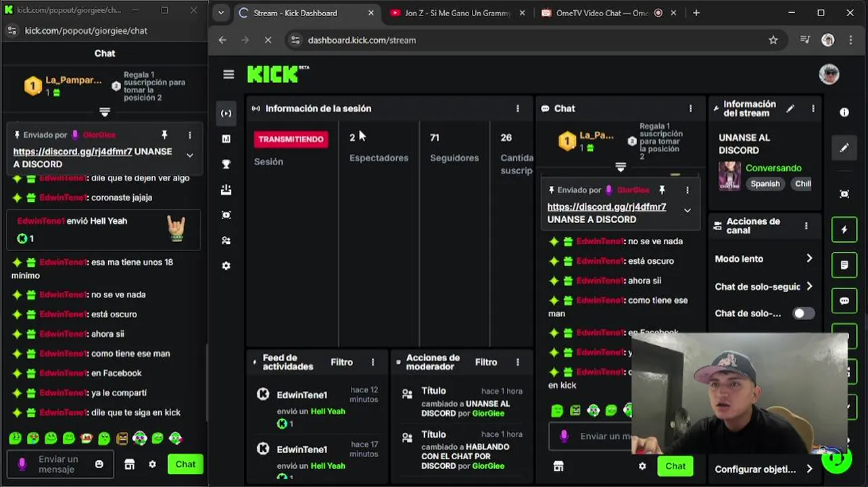Expand Modo lento options
The height and width of the screenshot is (487, 868).
809,258
